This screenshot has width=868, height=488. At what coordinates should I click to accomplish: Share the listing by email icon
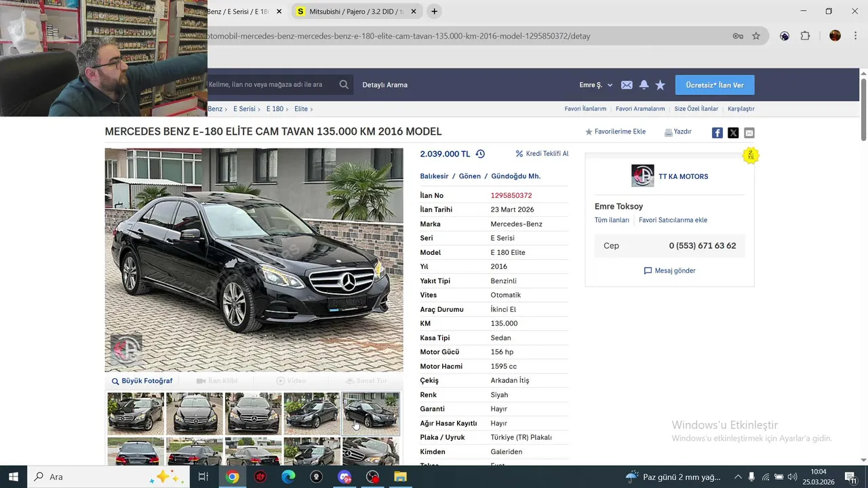coord(749,133)
